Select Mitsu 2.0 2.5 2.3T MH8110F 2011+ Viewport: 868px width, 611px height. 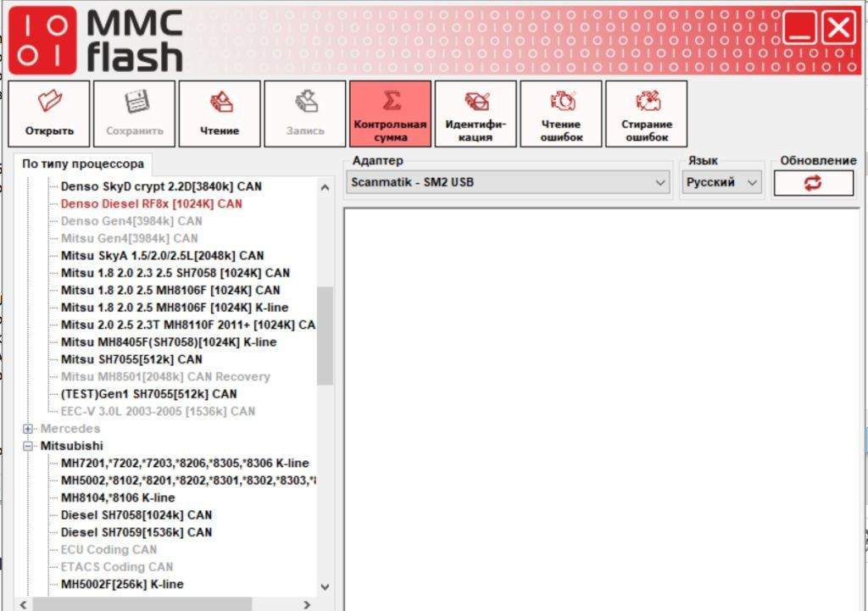(x=188, y=325)
